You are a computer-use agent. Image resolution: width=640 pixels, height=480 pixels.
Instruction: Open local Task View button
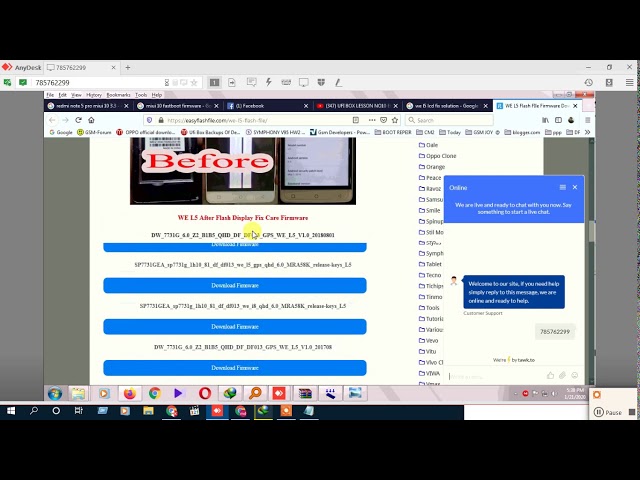point(78,411)
